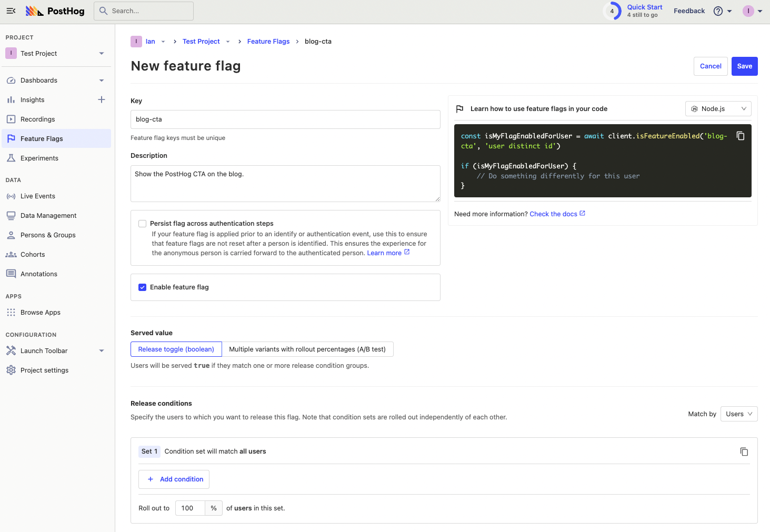Click the Check the docs link
This screenshot has height=532, width=770.
click(553, 214)
